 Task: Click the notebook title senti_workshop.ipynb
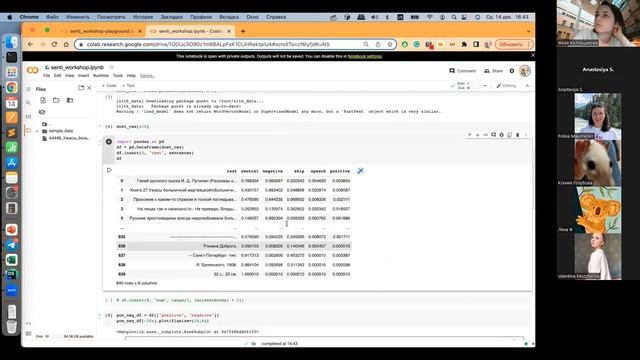pos(77,67)
